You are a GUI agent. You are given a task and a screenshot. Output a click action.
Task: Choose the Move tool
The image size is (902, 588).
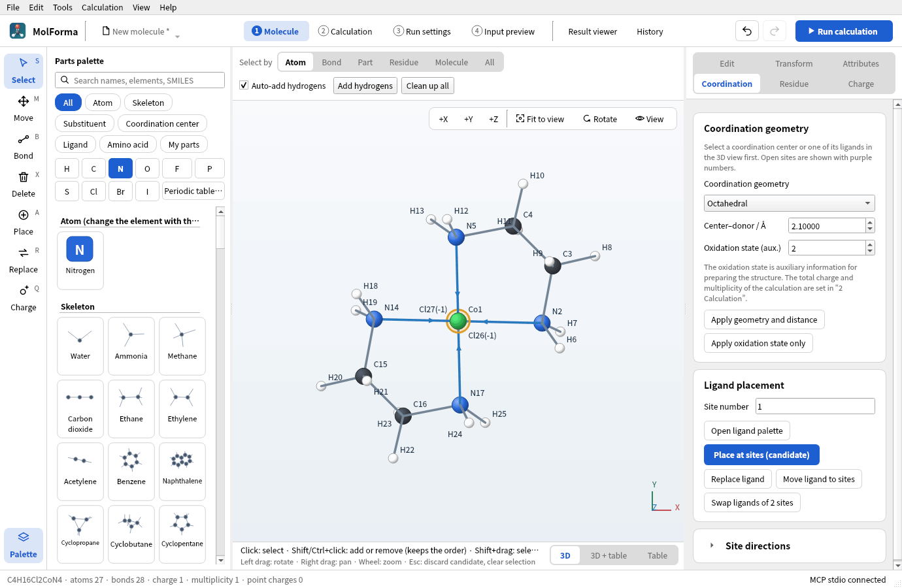[24, 108]
